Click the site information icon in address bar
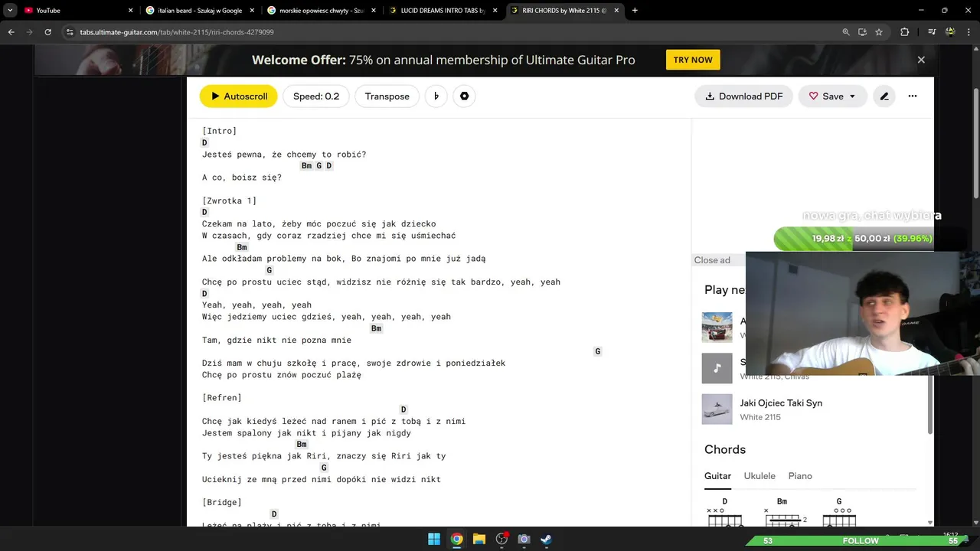 click(70, 32)
